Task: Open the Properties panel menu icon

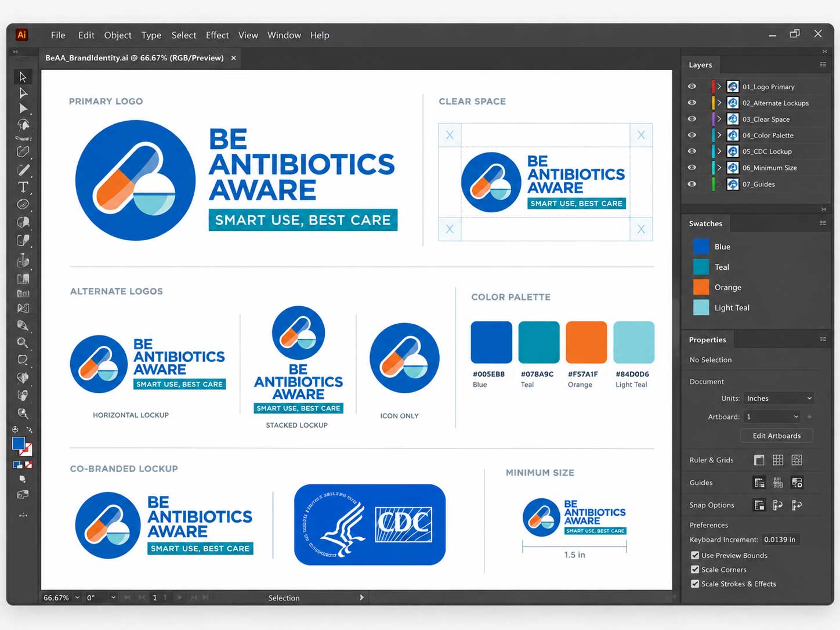Action: tap(823, 339)
